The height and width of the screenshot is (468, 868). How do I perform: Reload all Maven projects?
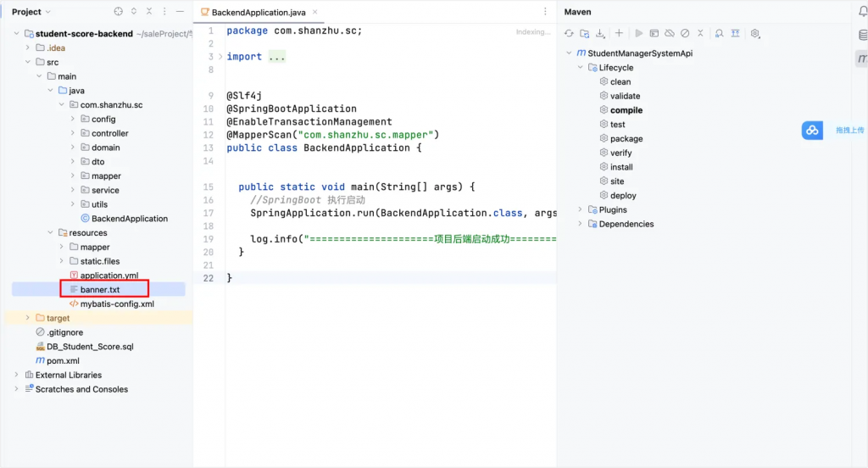(x=570, y=33)
